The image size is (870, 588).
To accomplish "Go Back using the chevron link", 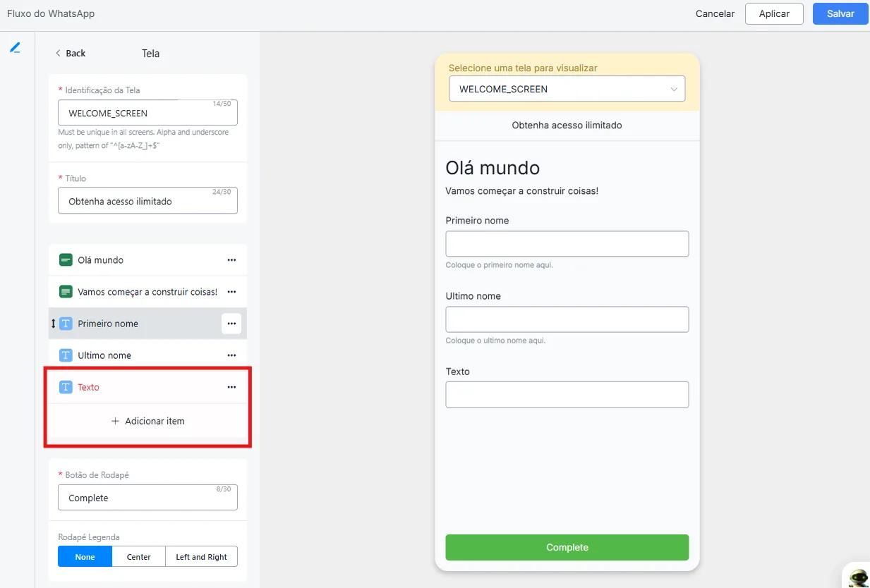I will point(71,54).
